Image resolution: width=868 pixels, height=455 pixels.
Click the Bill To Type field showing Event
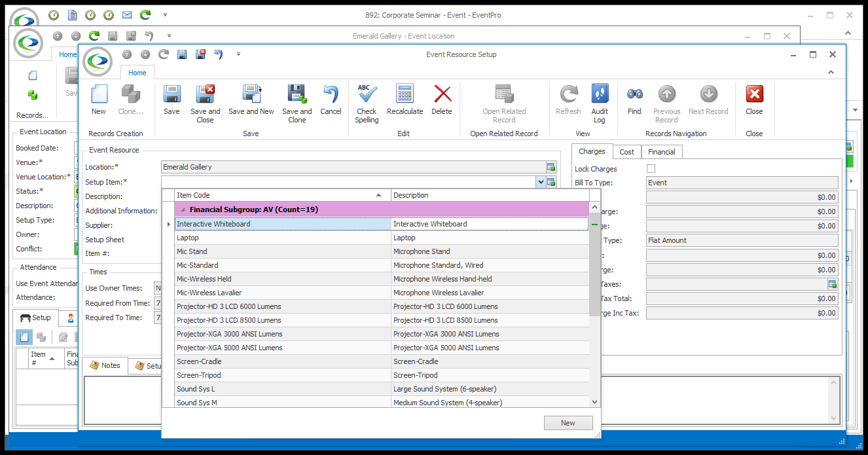[742, 183]
